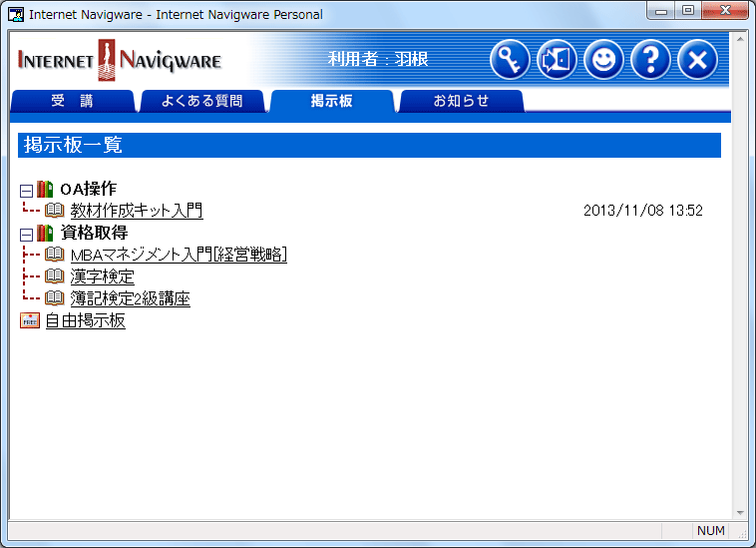Click book icon beside 簿記検定2級講座
Screen dimensions: 756x548
coord(55,298)
